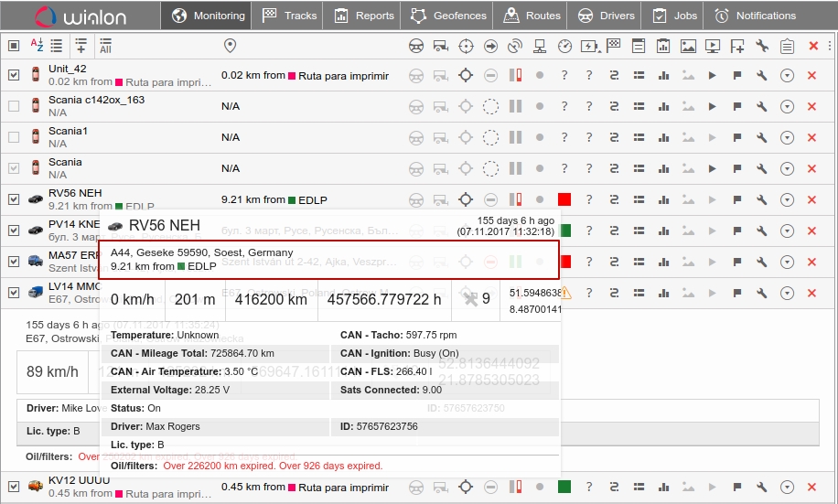838x504 pixels.
Task: Click the flag icon on the KV12 UUUU row
Action: click(x=736, y=487)
